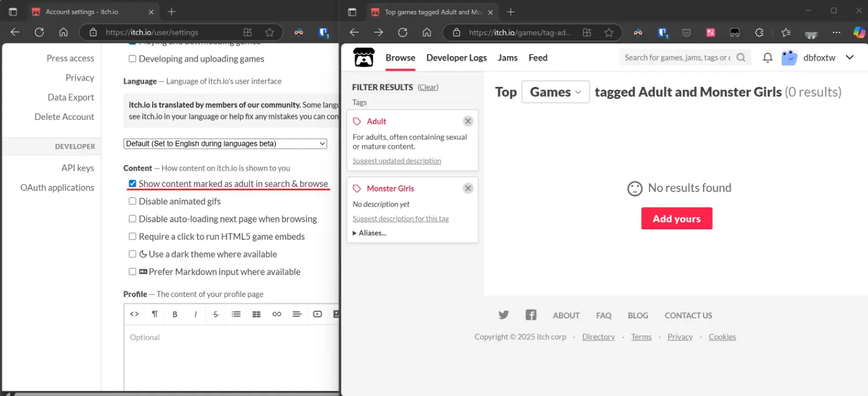This screenshot has height=396, width=868.
Task: Open the Language dropdown selector
Action: pyautogui.click(x=225, y=144)
